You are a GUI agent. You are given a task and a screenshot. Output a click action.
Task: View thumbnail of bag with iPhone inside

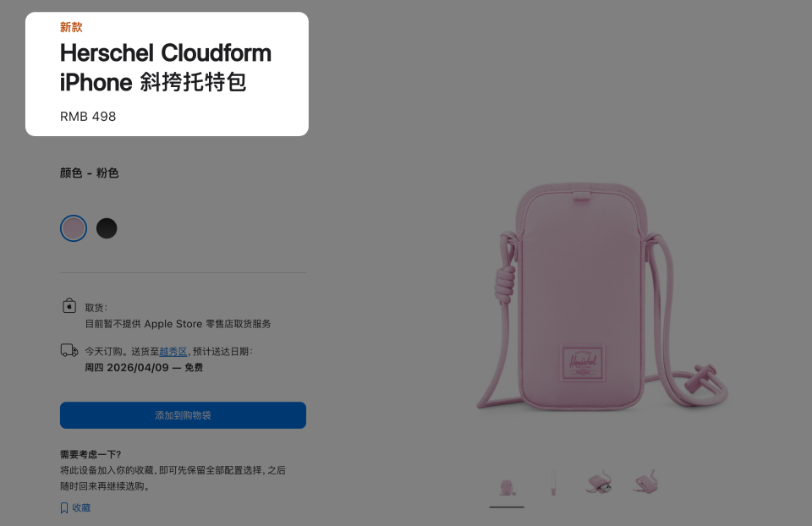point(599,483)
